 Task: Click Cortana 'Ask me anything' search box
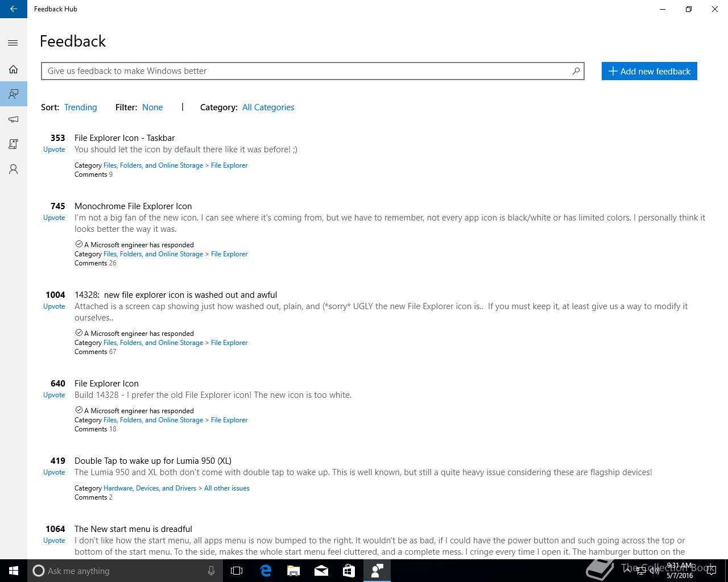(x=124, y=571)
